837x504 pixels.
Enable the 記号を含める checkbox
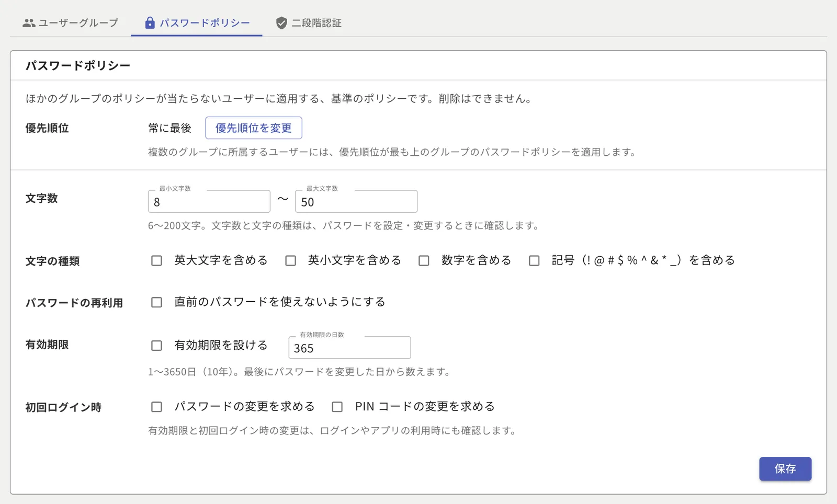534,260
